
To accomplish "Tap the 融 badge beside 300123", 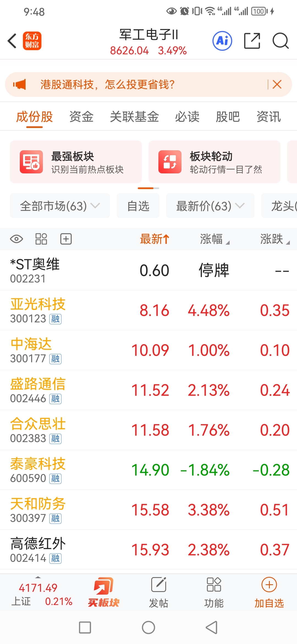I will tap(55, 319).
